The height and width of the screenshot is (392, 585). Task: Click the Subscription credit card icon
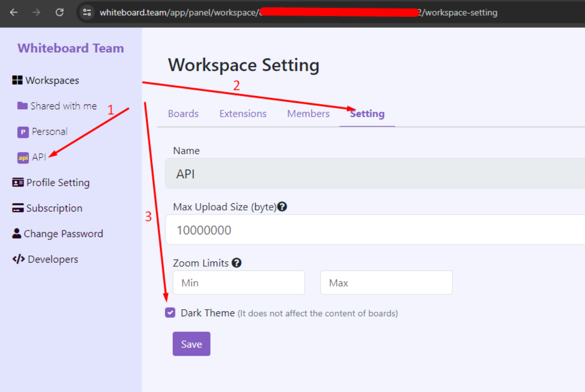(18, 208)
